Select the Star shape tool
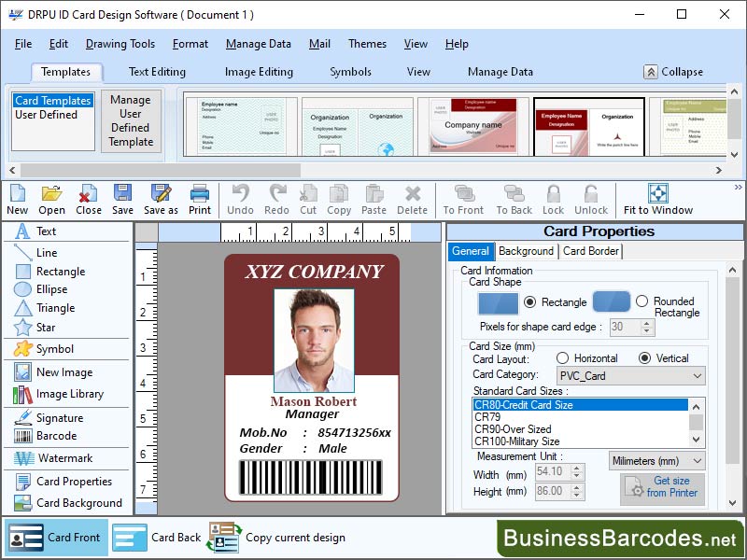 [41, 328]
